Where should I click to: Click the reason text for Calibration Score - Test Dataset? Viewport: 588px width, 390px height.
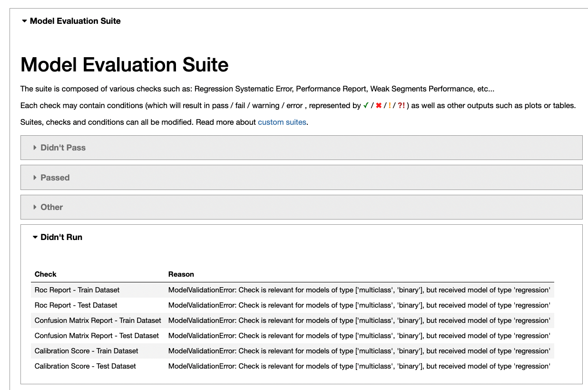359,366
